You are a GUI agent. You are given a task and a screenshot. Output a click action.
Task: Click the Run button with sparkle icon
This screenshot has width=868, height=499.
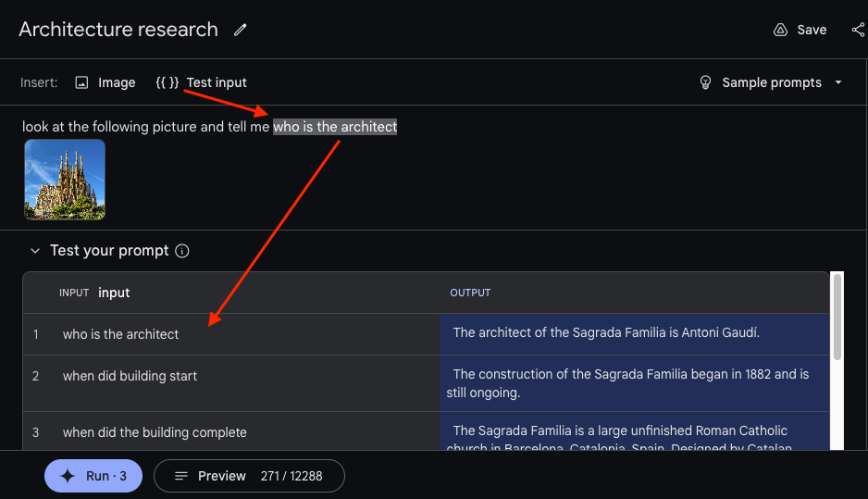[x=93, y=476]
